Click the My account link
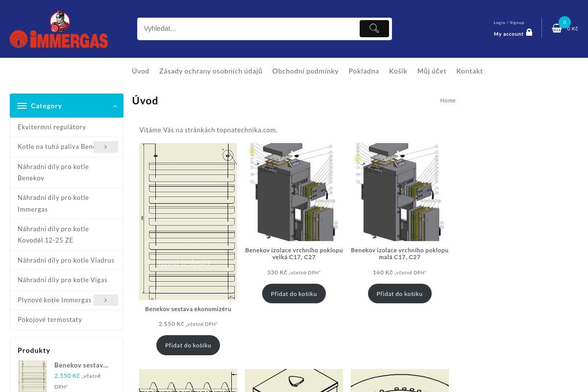Viewport: 588px width, 392px height. [509, 34]
